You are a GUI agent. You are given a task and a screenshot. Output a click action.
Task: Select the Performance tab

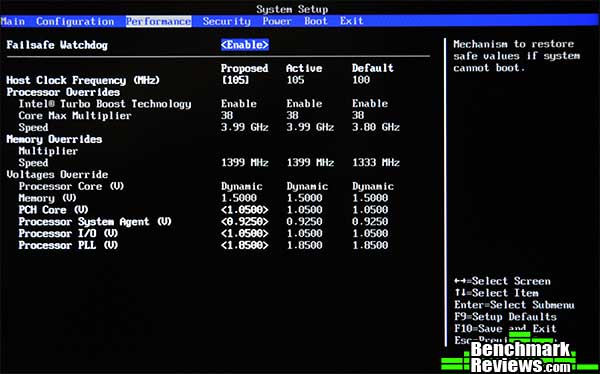(158, 21)
